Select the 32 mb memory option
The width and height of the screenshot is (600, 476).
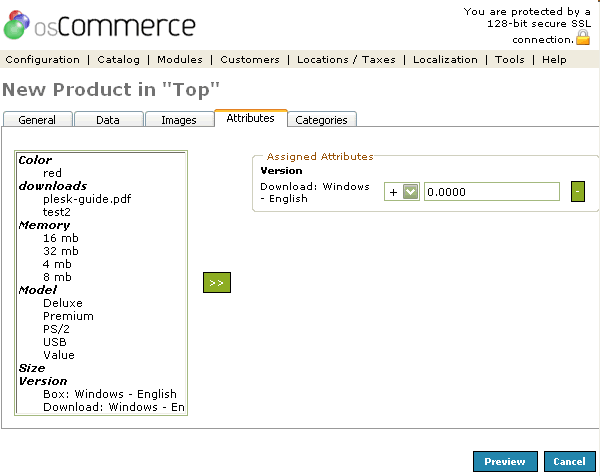[x=60, y=251]
